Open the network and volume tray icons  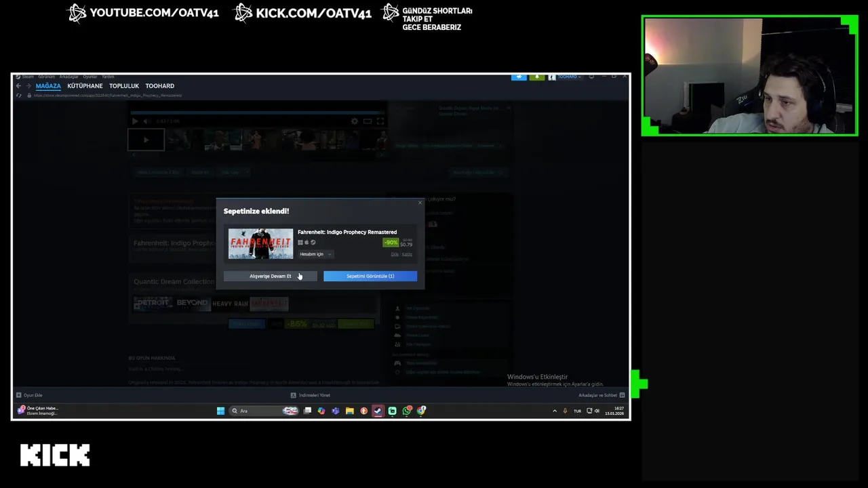593,411
